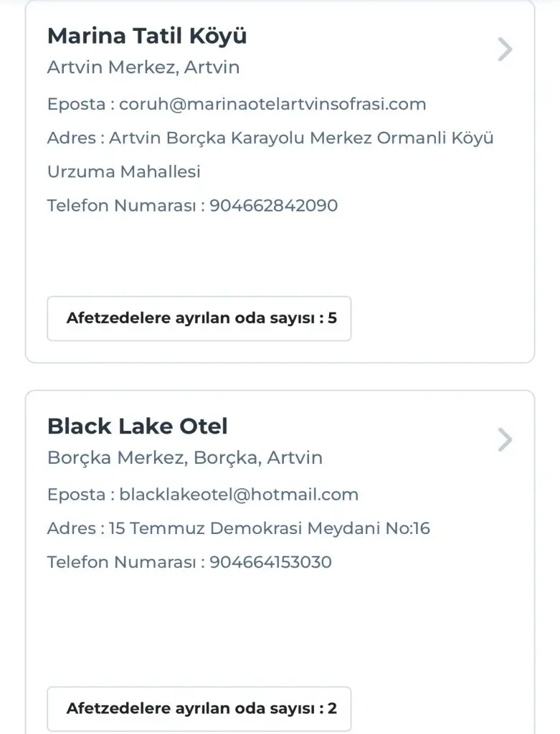This screenshot has width=560, height=734.
Task: Select the Artvin Borçka Karayolu address line
Action: coord(301,138)
